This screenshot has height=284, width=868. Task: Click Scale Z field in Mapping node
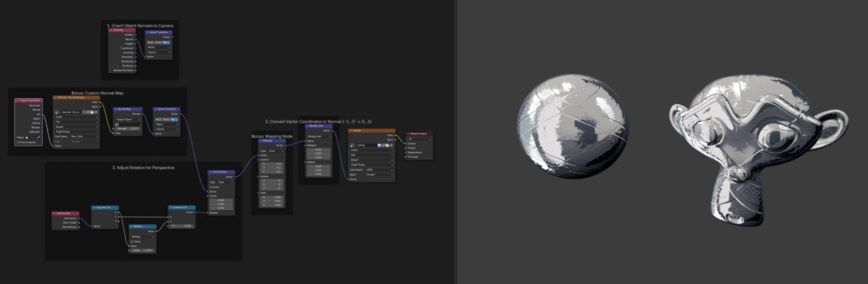pos(271,205)
